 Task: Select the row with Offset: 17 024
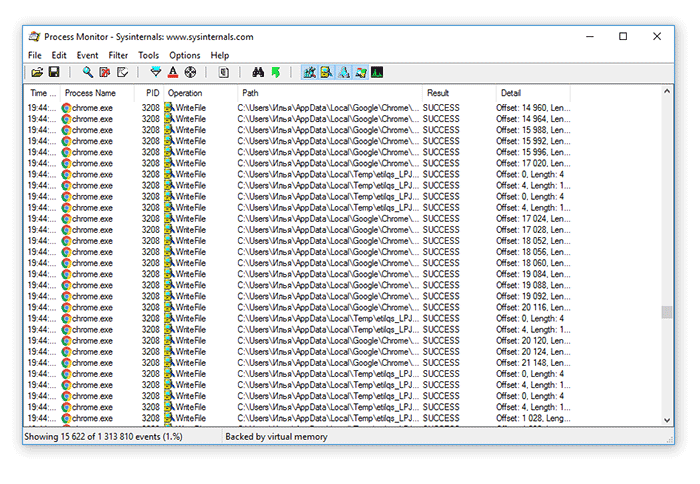(x=299, y=219)
